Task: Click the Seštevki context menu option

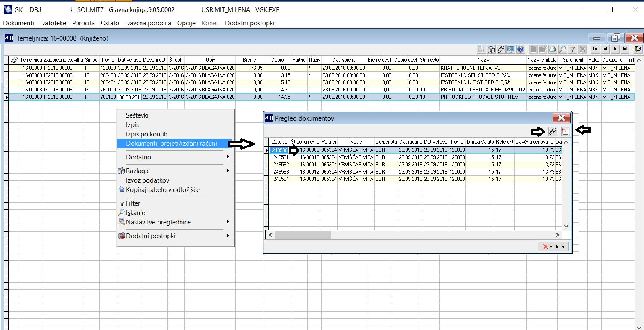Action: pos(137,115)
